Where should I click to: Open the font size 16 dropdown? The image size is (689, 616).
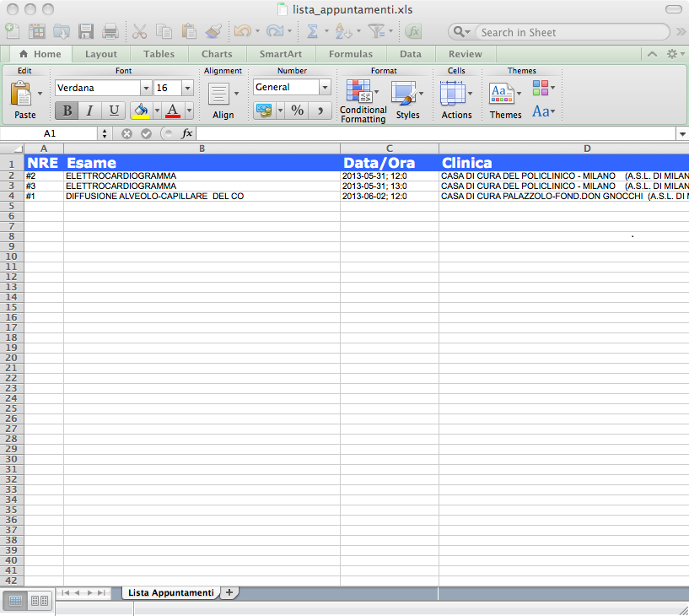[186, 88]
